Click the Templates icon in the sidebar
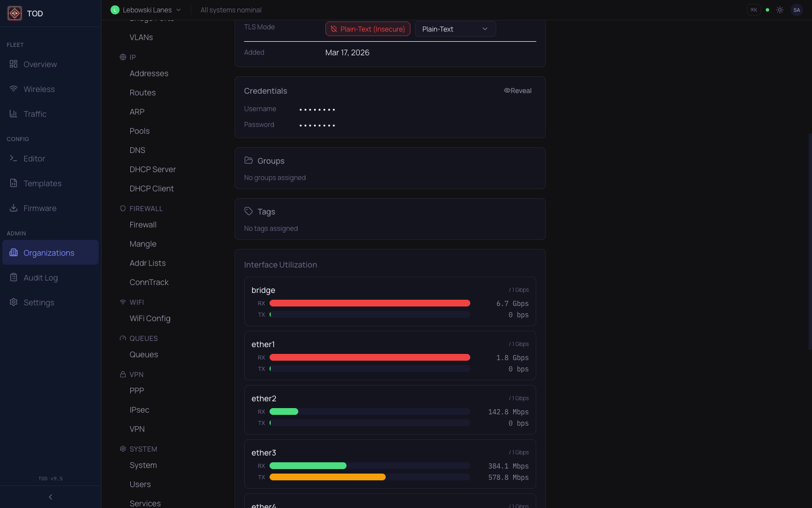 (x=14, y=183)
